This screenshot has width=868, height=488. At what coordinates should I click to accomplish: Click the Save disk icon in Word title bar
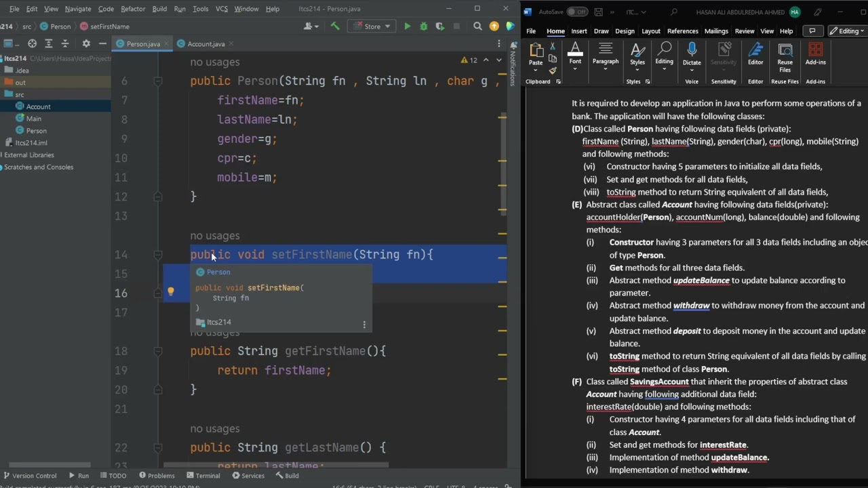(x=598, y=12)
